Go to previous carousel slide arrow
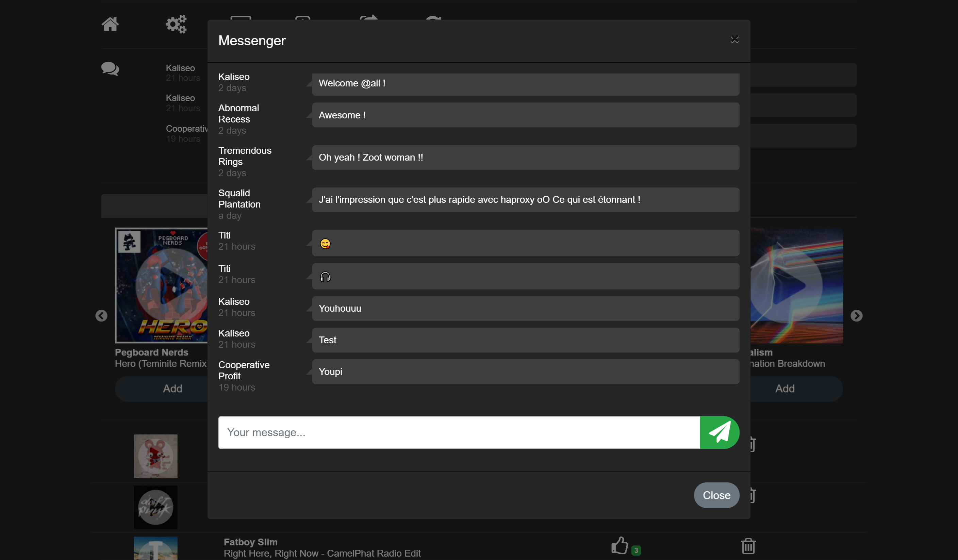Screen dimensions: 958x560 [x=101, y=315]
